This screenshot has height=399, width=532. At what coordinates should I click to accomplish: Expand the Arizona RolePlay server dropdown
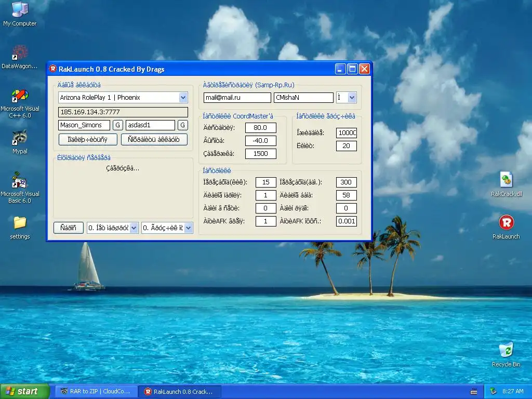(x=183, y=98)
